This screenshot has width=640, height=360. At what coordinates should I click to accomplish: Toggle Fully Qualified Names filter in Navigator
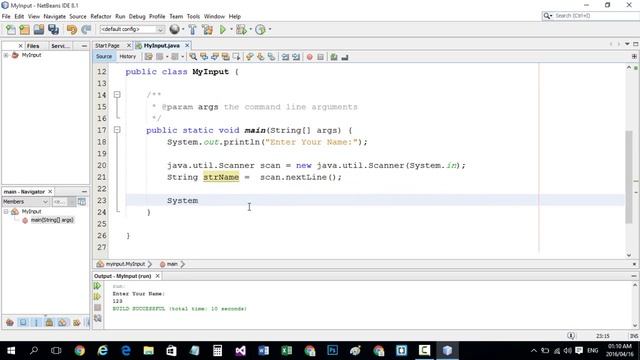[76, 322]
